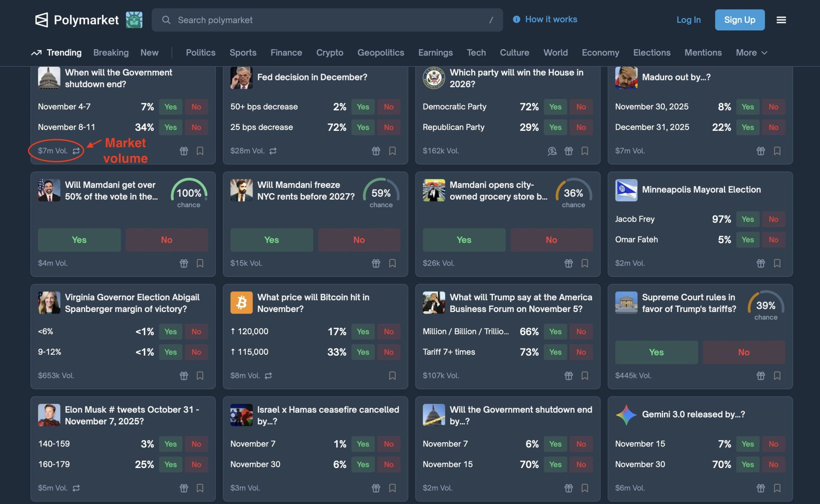Choose Yes on Supreme Court tariffs market

tap(656, 352)
